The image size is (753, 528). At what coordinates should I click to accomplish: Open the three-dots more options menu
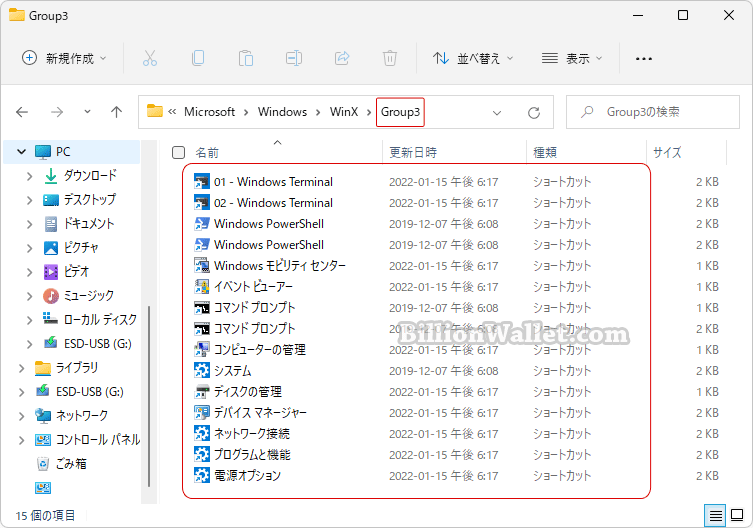pyautogui.click(x=644, y=59)
